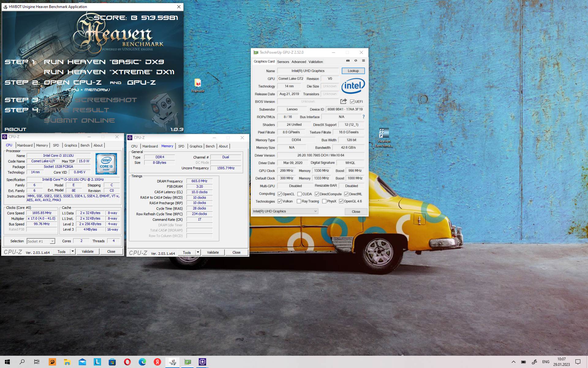
Task: Open File Explorer from taskbar
Action: [x=67, y=362]
